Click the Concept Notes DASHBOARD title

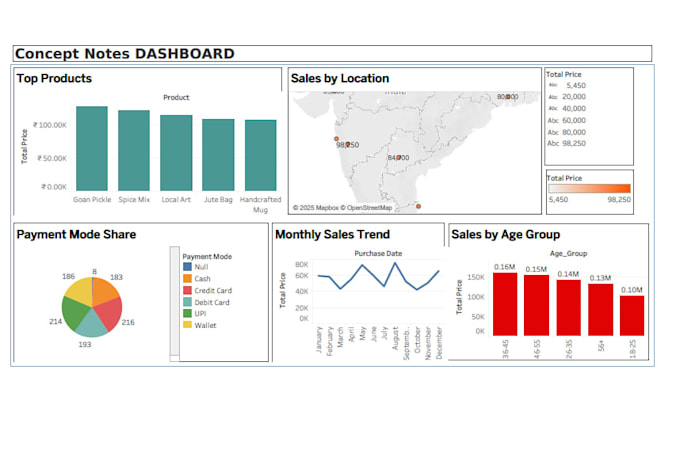pyautogui.click(x=125, y=53)
